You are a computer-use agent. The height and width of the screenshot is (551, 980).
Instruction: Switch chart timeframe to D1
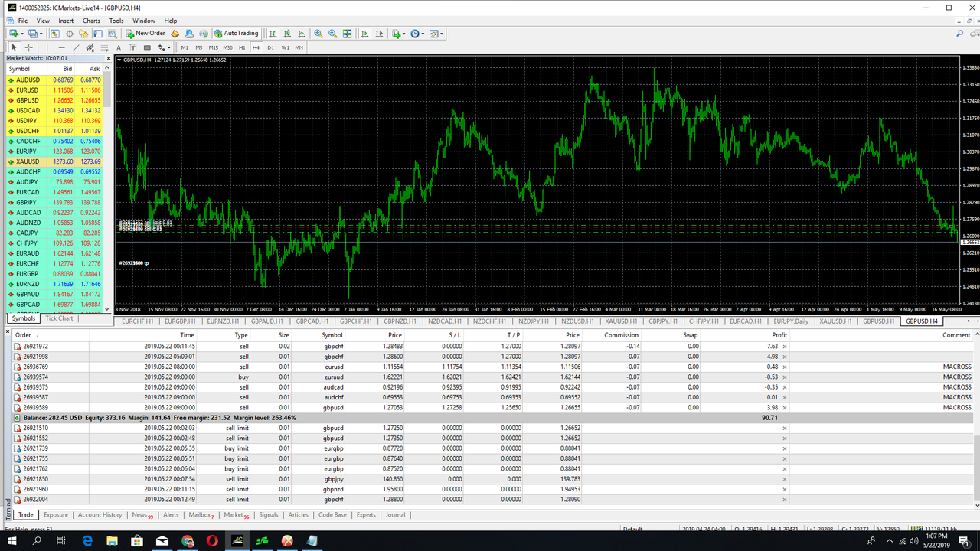(x=270, y=47)
